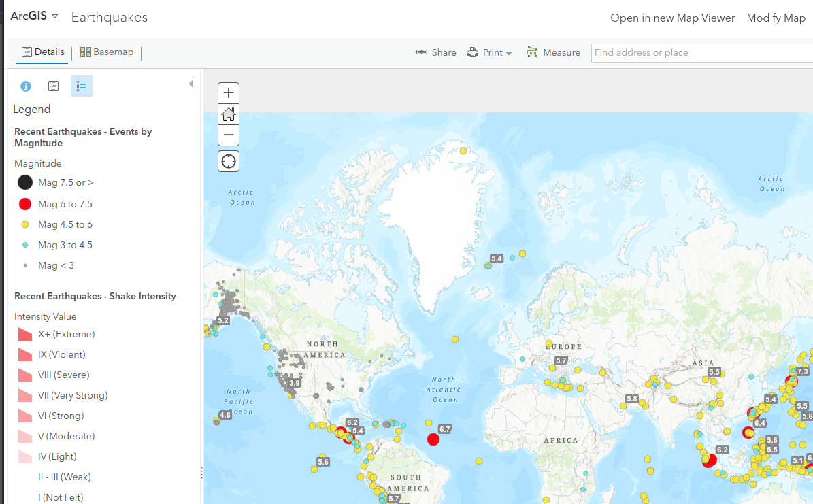Click the yellow Mag 4.5 to 6 symbol
This screenshot has height=504, width=813.
click(x=25, y=224)
